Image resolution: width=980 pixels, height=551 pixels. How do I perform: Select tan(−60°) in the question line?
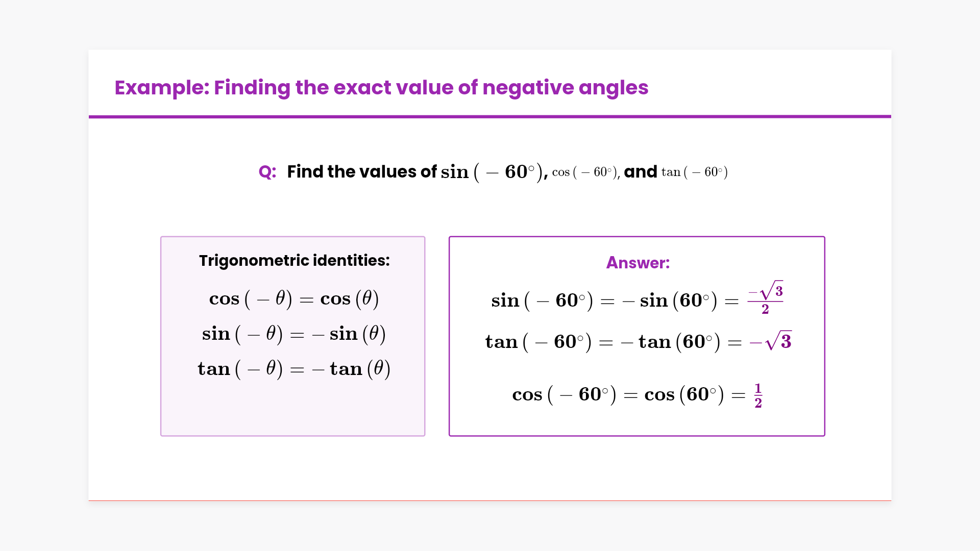tap(695, 172)
